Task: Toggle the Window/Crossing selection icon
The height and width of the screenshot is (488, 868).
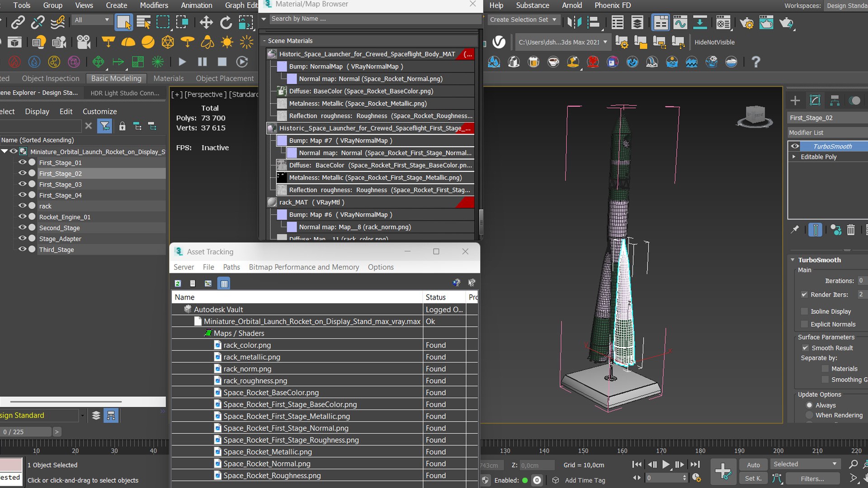Action: (182, 22)
